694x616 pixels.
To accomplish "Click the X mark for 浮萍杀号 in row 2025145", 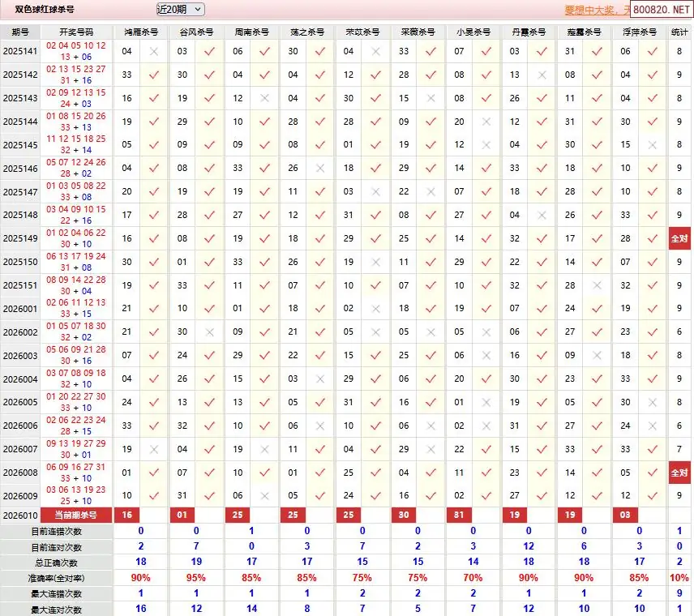I will (x=653, y=145).
